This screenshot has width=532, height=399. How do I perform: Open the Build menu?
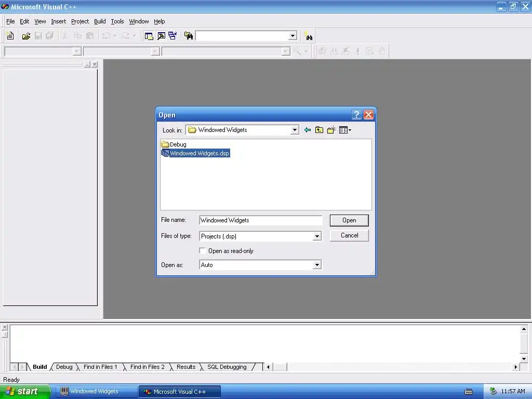coord(100,21)
